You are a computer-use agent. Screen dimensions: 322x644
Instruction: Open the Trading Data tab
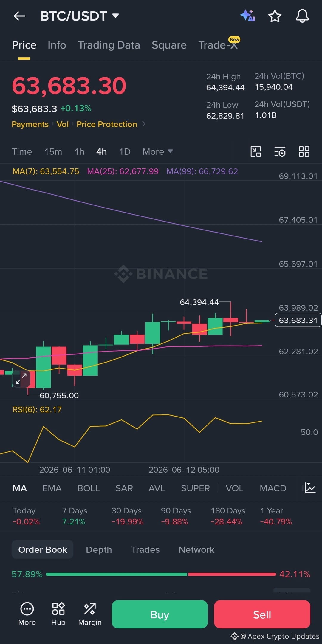click(x=109, y=45)
